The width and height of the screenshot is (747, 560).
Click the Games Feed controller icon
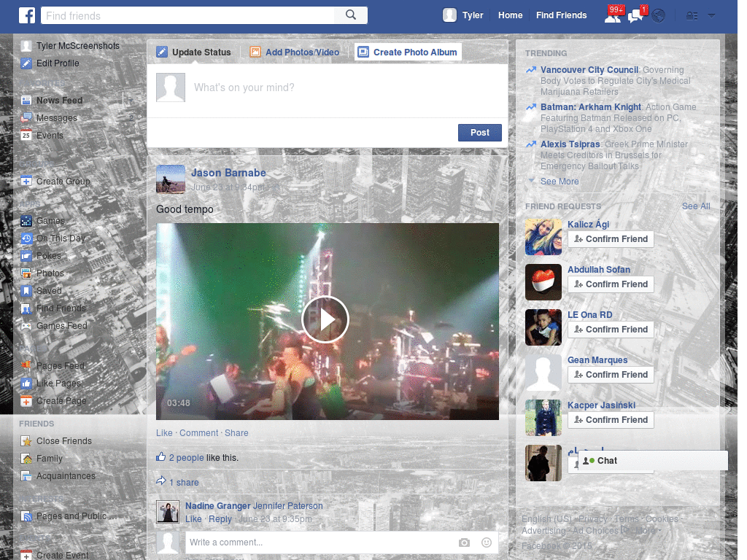[x=26, y=326]
